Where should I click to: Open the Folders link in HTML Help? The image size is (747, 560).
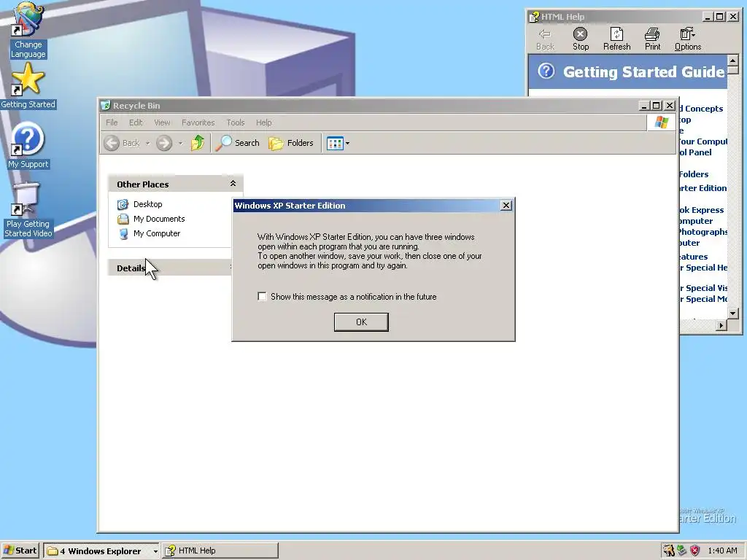694,174
